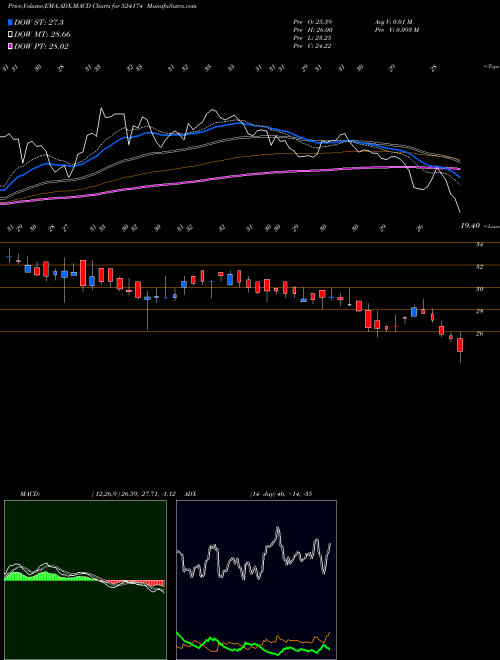Image resolution: width=500 pixels, height=660 pixels.
Task: Click the previous low value 'Pre L'
Action: click(x=312, y=38)
